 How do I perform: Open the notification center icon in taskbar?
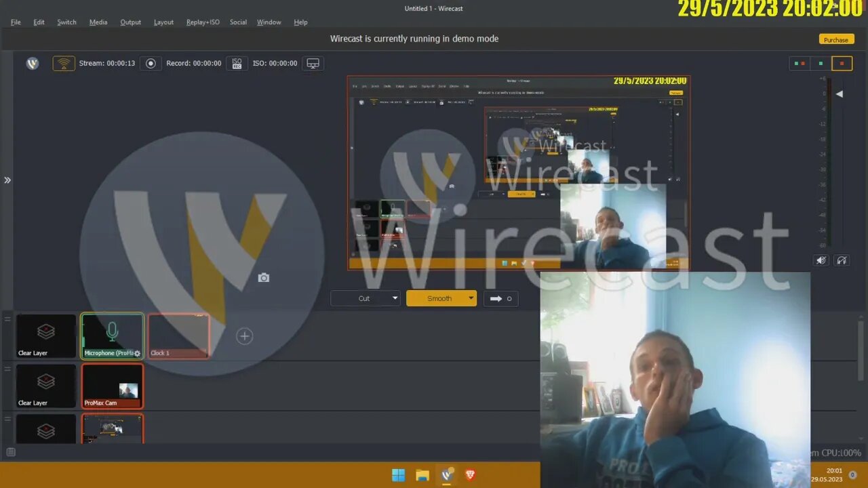[852, 475]
